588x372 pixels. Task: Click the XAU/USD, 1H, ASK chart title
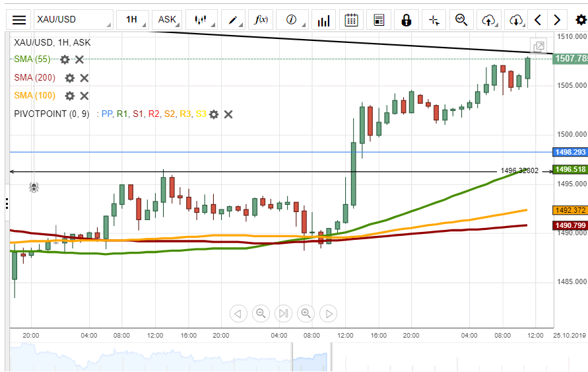52,42
